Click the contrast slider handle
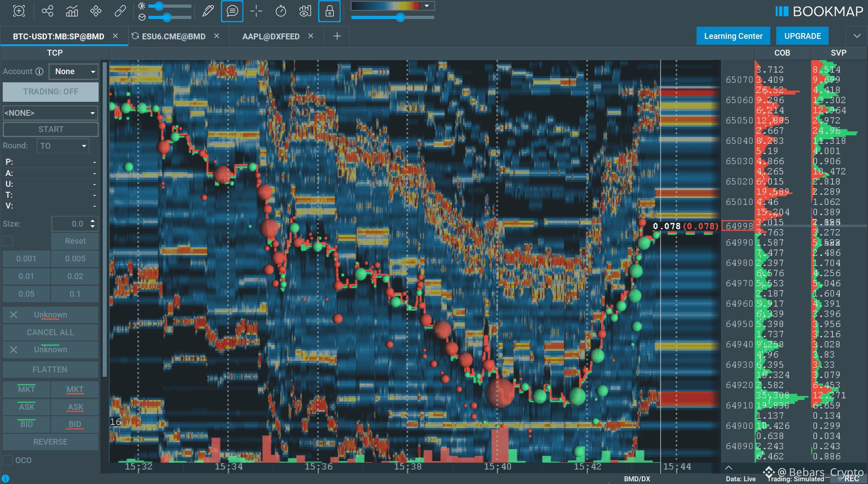This screenshot has width=868, height=484. 167,17
